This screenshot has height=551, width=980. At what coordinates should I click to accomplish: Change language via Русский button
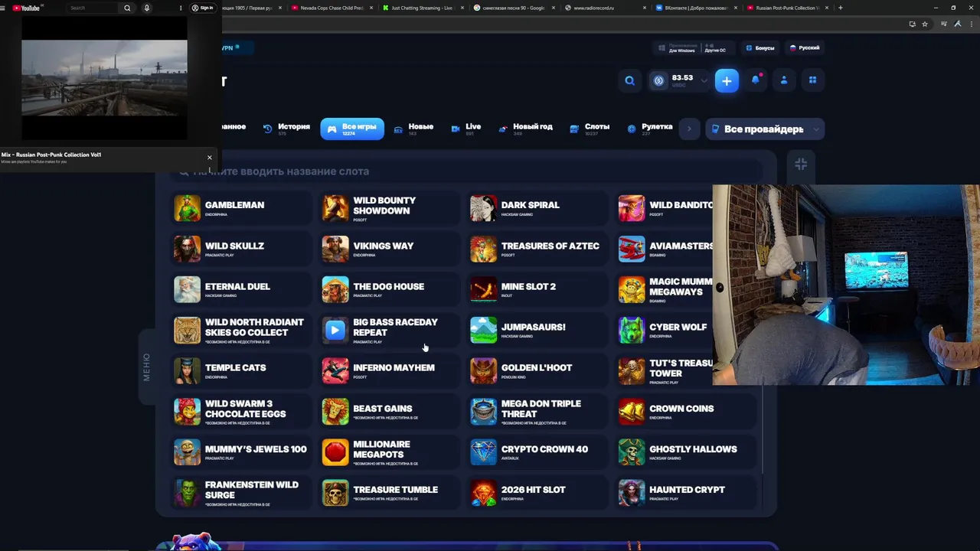click(x=805, y=47)
